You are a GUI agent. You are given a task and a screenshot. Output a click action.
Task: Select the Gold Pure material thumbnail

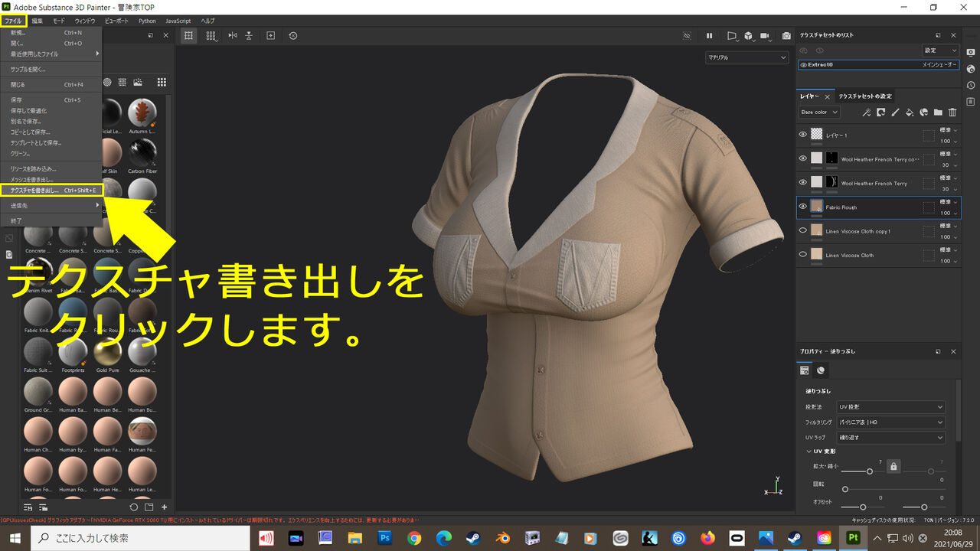coord(108,351)
